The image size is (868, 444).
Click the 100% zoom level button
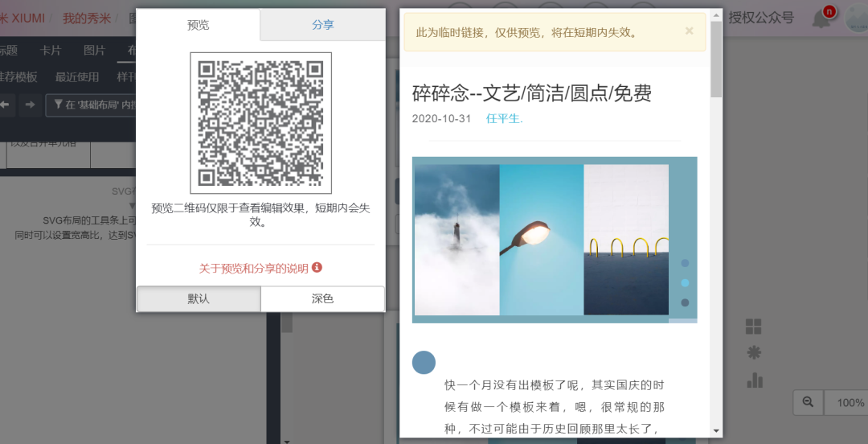pos(845,403)
